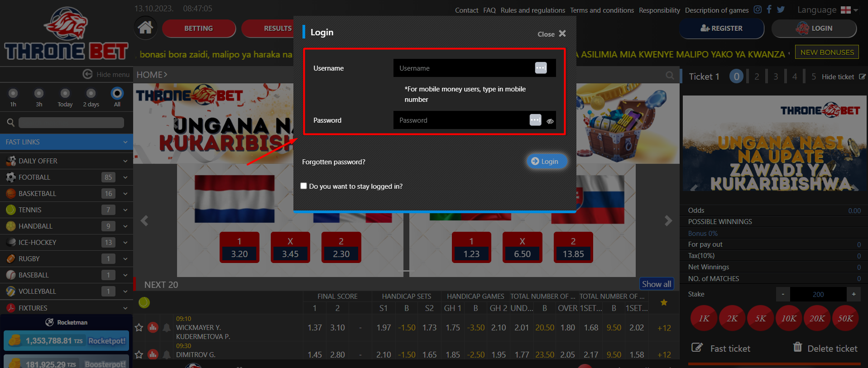Click notification bell for Wickmayer match
This screenshot has width=868, height=368.
pyautogui.click(x=167, y=327)
